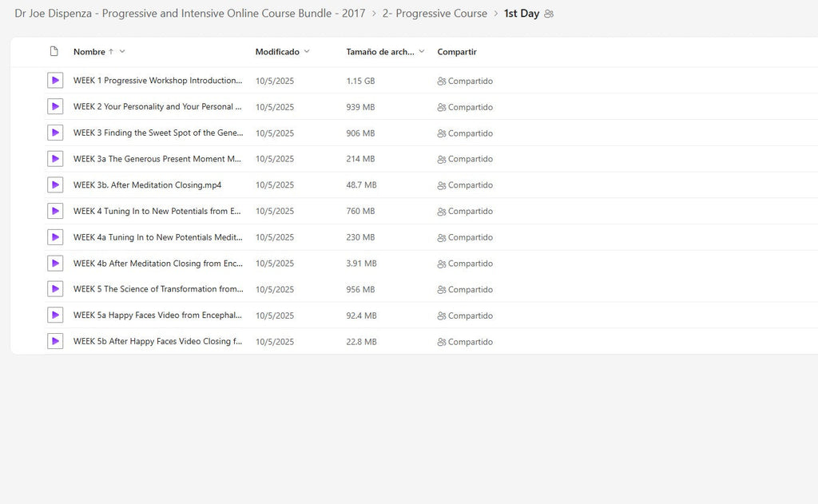Image resolution: width=818 pixels, height=504 pixels.
Task: Click Compartido status for WEEK 3a row
Action: point(465,159)
